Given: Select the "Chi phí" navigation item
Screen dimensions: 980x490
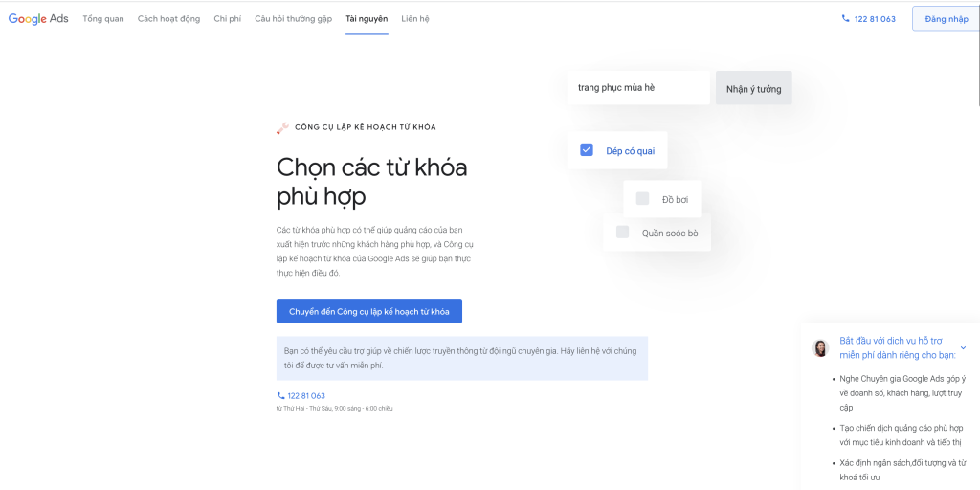Looking at the screenshot, I should (228, 19).
